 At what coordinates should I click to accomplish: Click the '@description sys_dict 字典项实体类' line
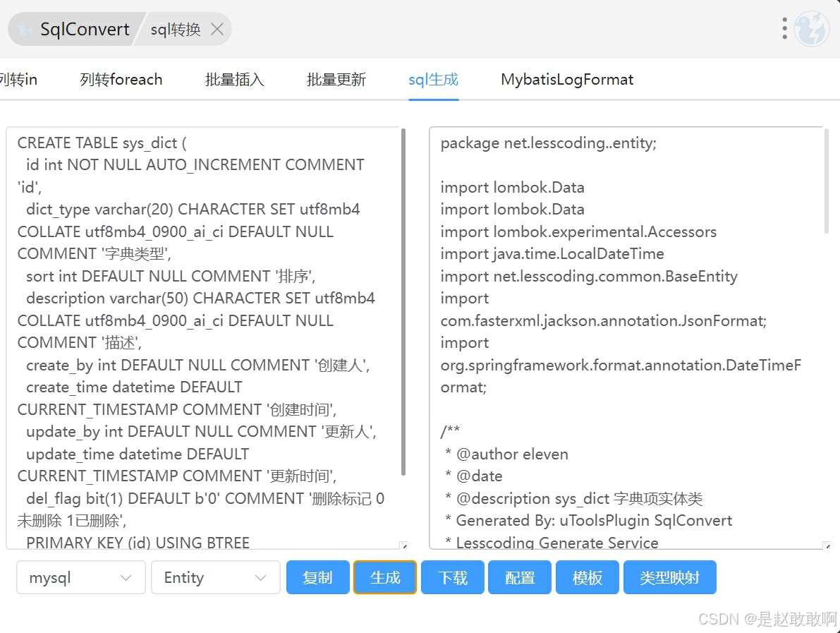pyautogui.click(x=573, y=498)
